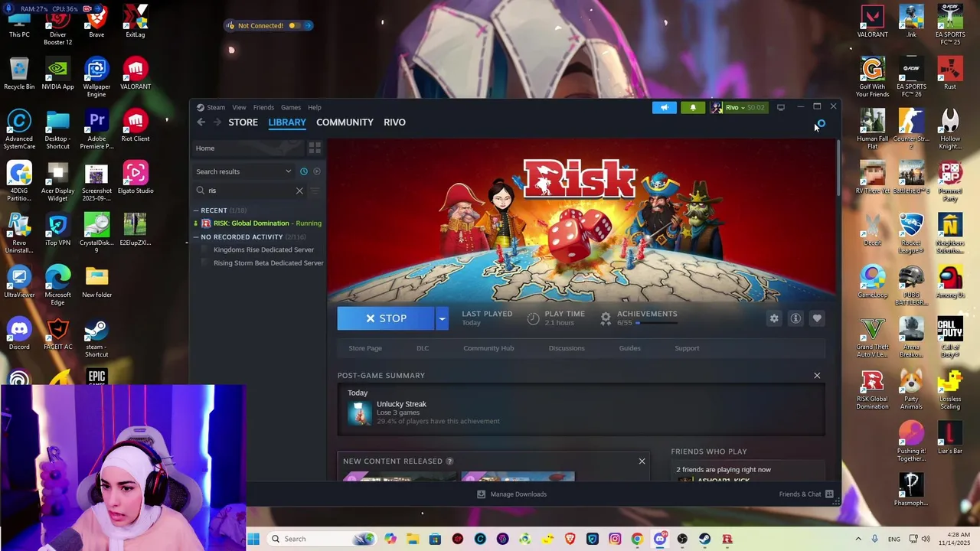Dismiss the New Content Released section

click(x=642, y=461)
